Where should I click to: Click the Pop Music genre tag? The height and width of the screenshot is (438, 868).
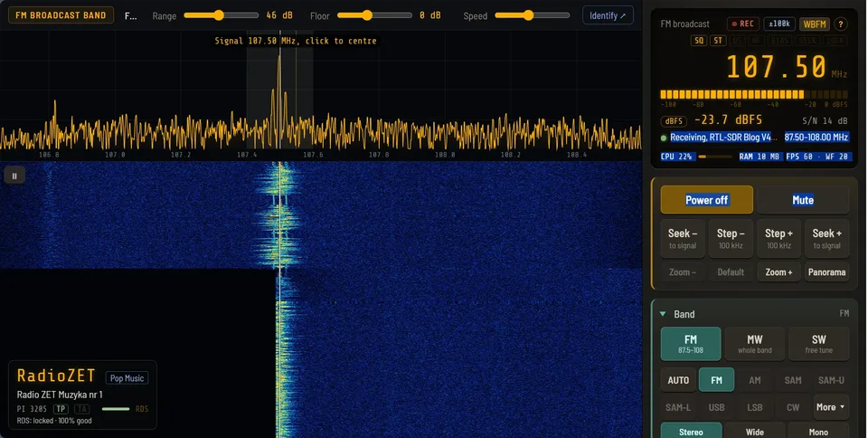click(x=127, y=378)
